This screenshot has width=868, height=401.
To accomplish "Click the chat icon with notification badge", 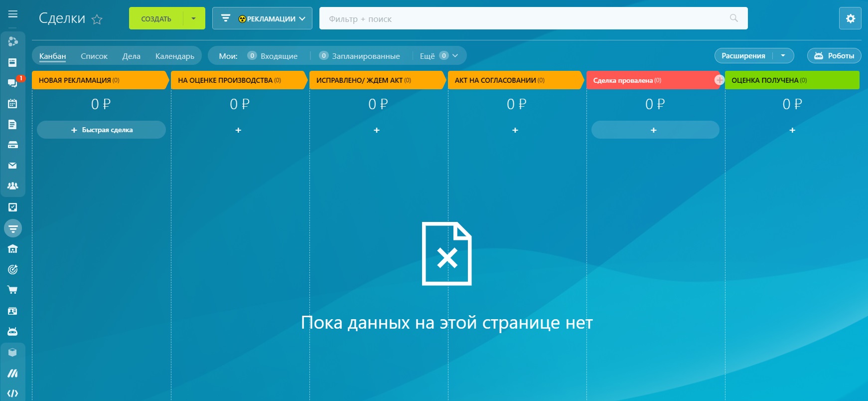I will pyautogui.click(x=13, y=83).
